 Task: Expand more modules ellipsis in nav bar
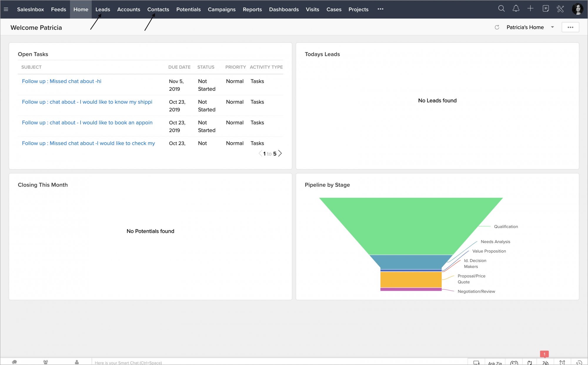pyautogui.click(x=380, y=9)
